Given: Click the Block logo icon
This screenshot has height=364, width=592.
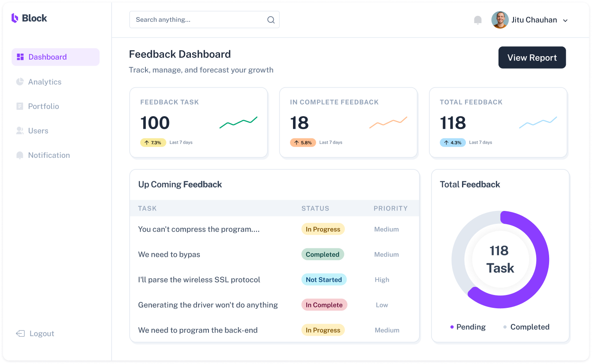Looking at the screenshot, I should pyautogui.click(x=15, y=18).
